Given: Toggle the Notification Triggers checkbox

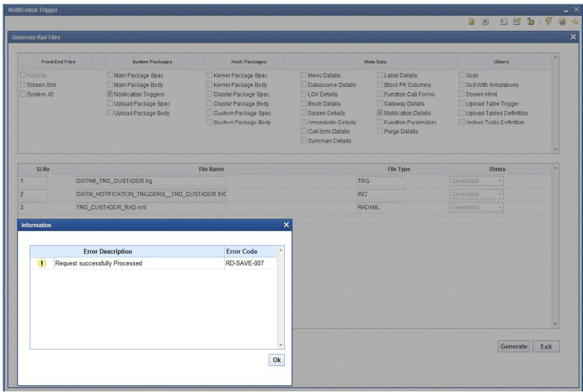Looking at the screenshot, I should pyautogui.click(x=109, y=94).
